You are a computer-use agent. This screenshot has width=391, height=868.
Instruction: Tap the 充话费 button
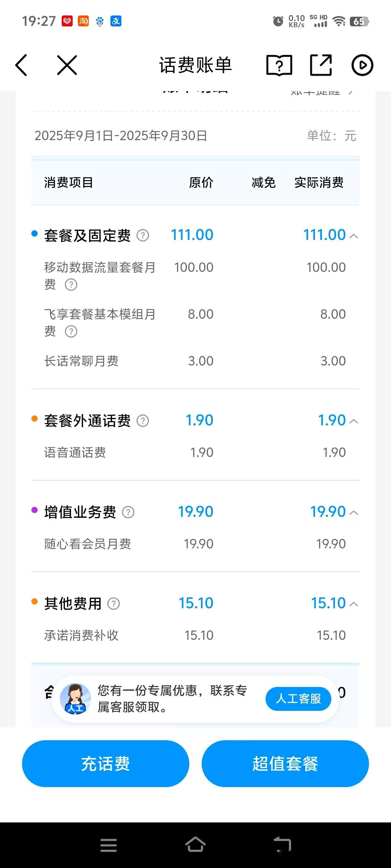click(x=106, y=764)
